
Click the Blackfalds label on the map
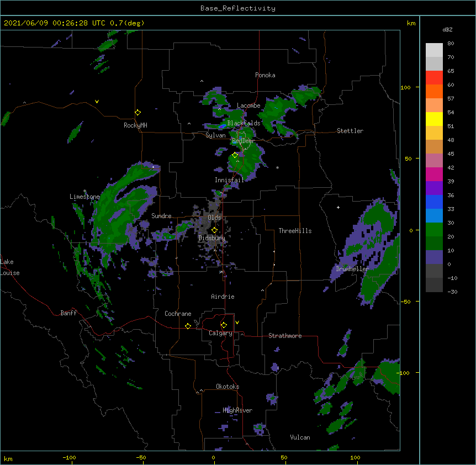tap(244, 123)
